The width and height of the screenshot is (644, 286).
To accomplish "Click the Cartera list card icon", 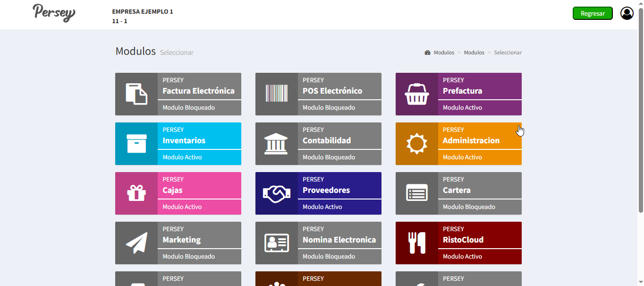I will pyautogui.click(x=416, y=193).
